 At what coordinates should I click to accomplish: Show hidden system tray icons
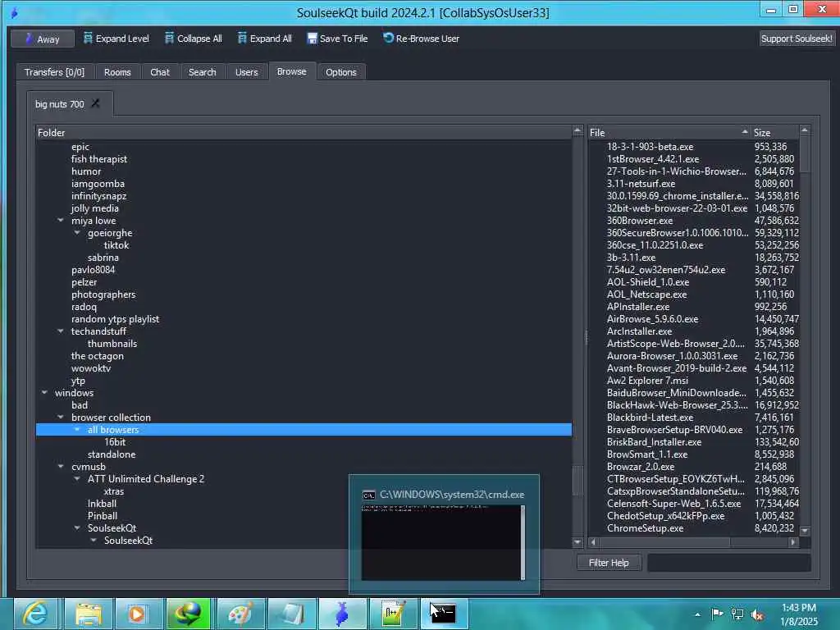[697, 614]
